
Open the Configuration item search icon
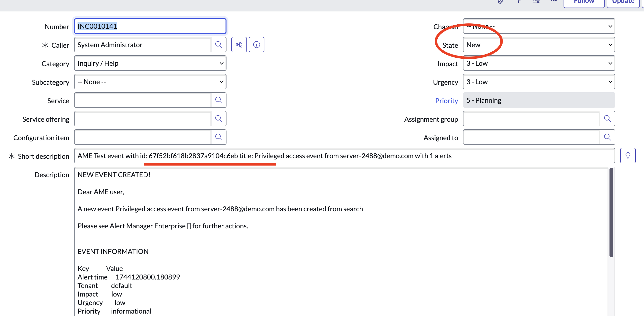pyautogui.click(x=219, y=137)
